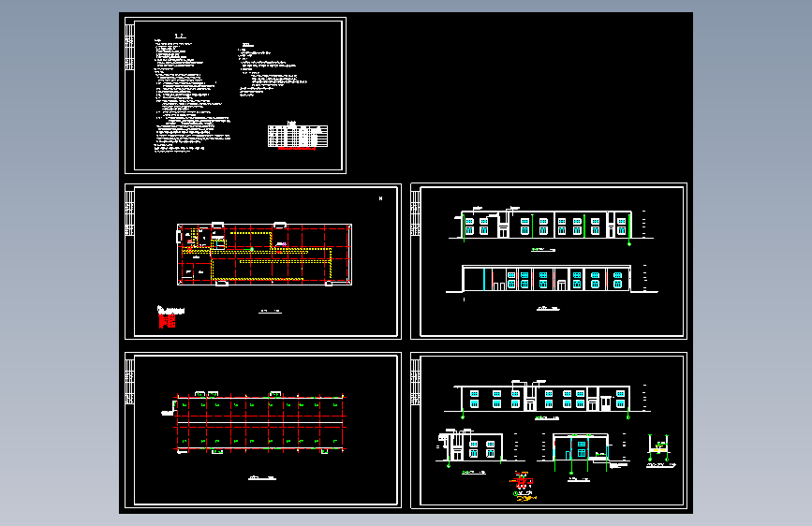Screen dimensions: 812x526
Task: Click the elevation with a cyan vertical line
Action: (551, 280)
